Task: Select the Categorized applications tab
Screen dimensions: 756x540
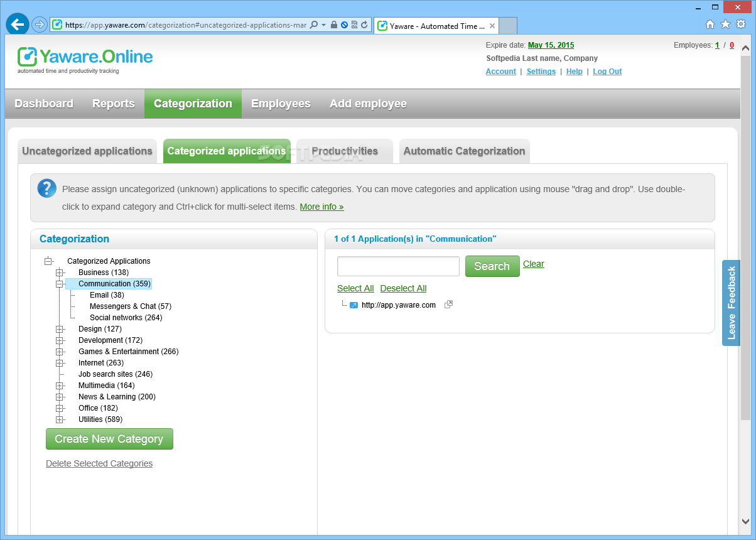Action: (227, 151)
